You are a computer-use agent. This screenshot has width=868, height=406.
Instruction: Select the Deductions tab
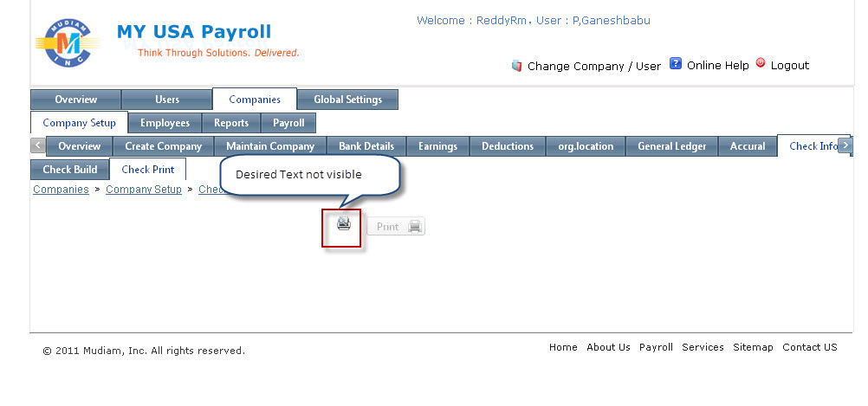click(x=508, y=146)
